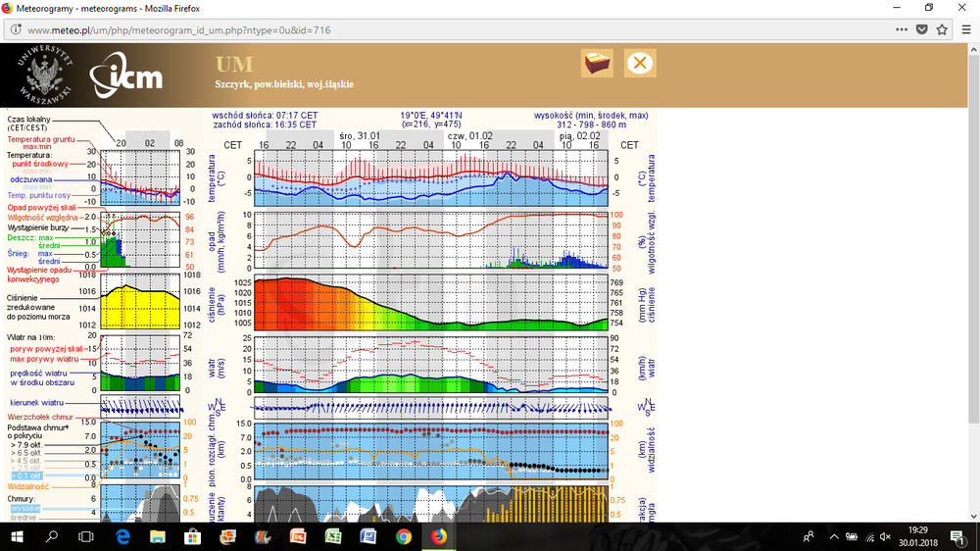
Task: Click legend entry "Wystąpienie opadu konwekcyjnego"
Action: click(39, 275)
